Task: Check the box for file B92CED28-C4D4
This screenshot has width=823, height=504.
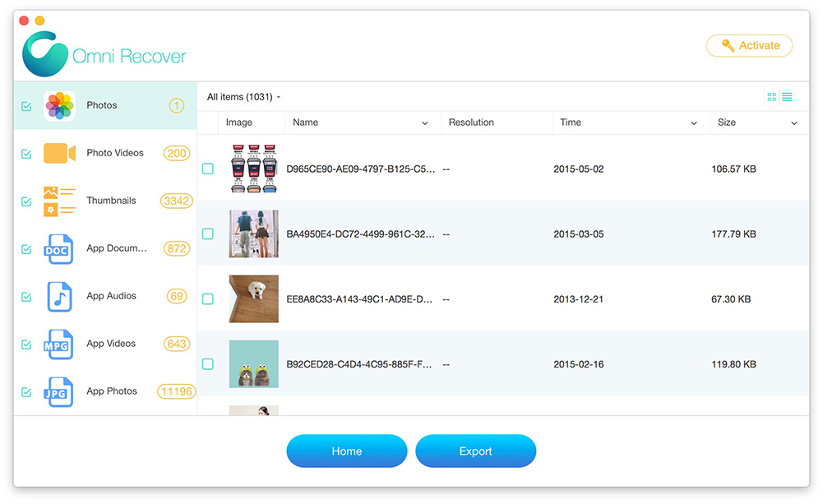Action: [x=208, y=364]
